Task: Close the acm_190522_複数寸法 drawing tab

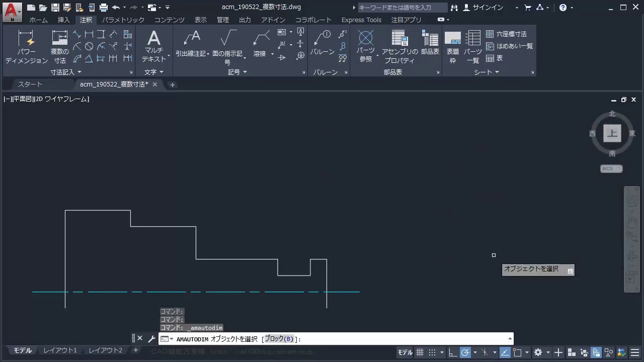Action: pyautogui.click(x=155, y=84)
